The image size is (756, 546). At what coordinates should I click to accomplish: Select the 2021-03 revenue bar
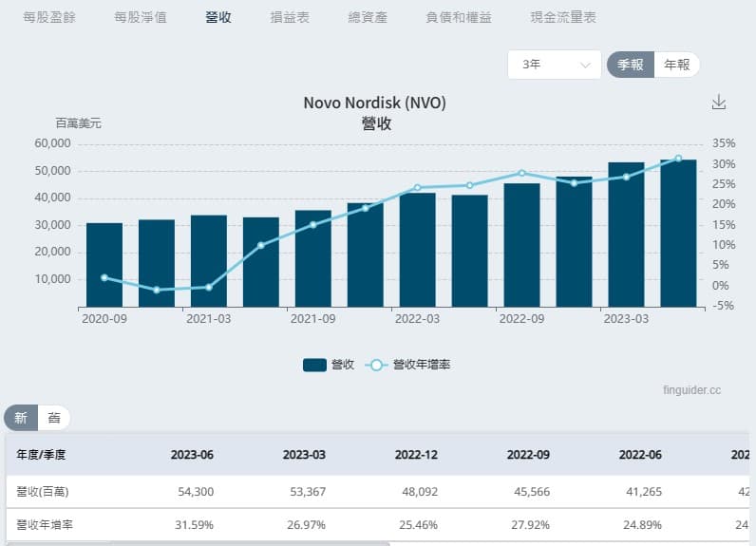pyautogui.click(x=209, y=261)
